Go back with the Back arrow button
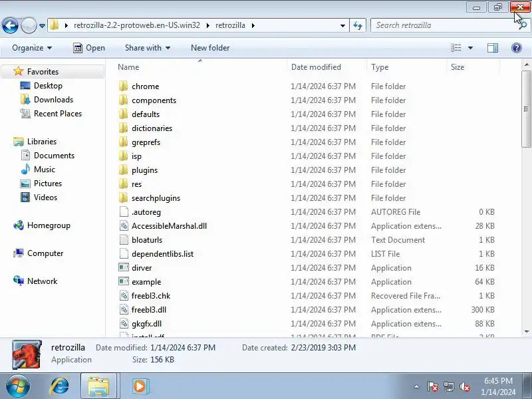 click(10, 25)
